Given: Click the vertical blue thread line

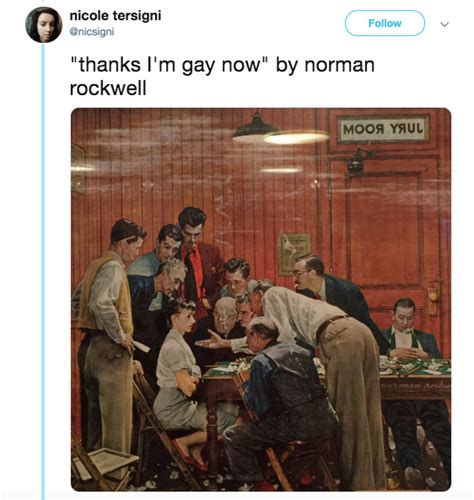Looking at the screenshot, I should pyautogui.click(x=43, y=272).
